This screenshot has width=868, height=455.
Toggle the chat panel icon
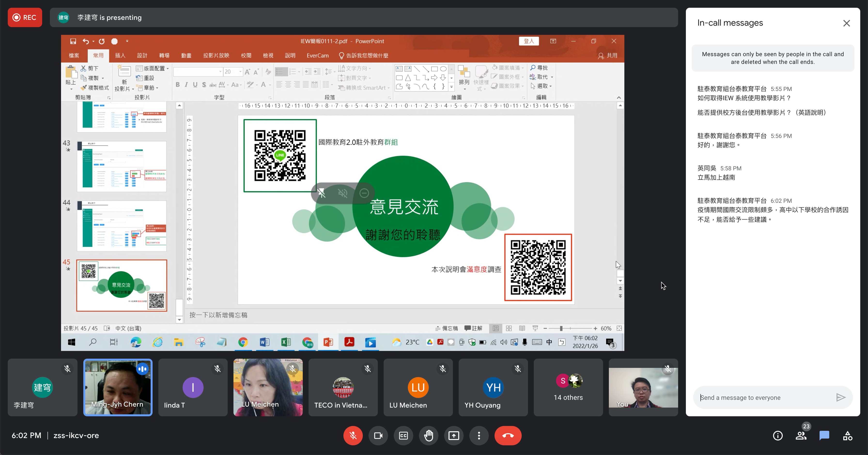coord(824,435)
